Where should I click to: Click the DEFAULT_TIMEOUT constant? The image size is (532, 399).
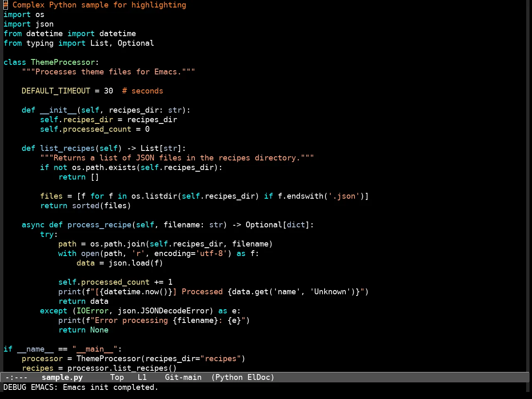(56, 91)
